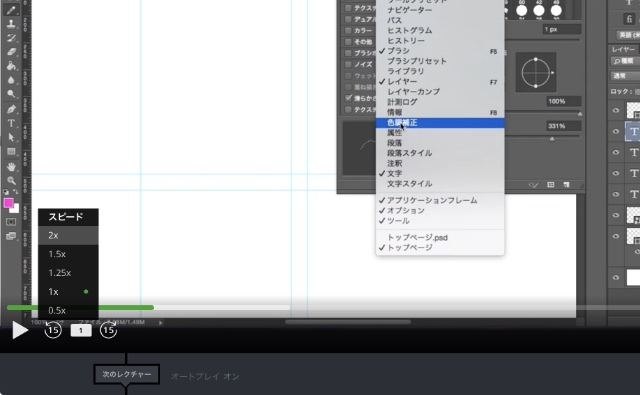Uncheck the 滑らかさ checkbox in Brush panel
This screenshot has width=640, height=395.
(x=348, y=98)
